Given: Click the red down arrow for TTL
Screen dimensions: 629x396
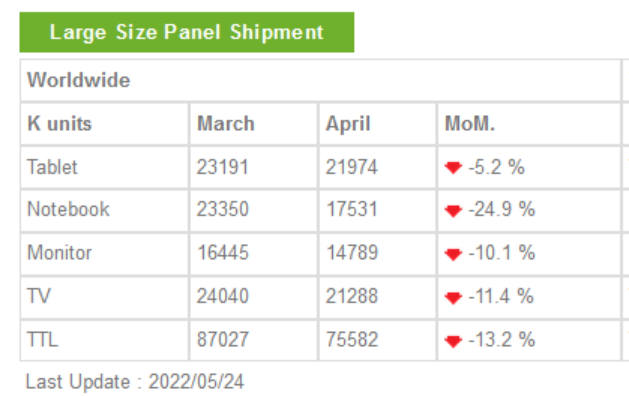Looking at the screenshot, I should click(x=453, y=341).
